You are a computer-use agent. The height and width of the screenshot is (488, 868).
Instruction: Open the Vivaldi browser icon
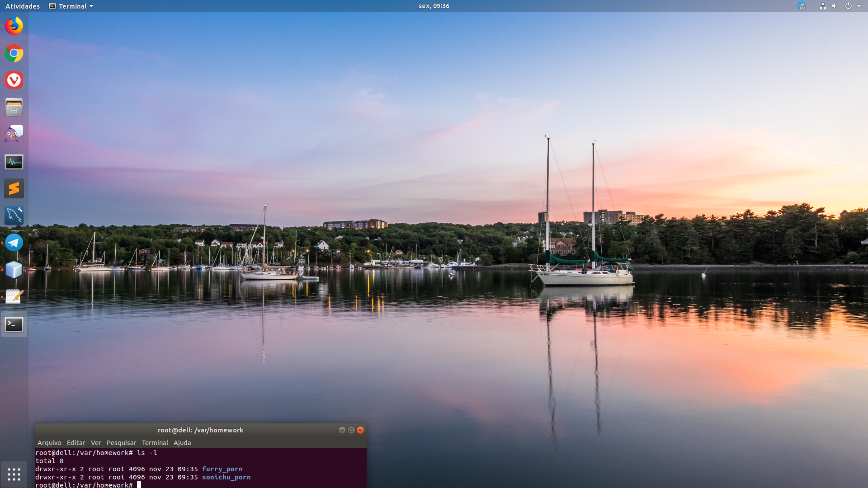[x=14, y=80]
